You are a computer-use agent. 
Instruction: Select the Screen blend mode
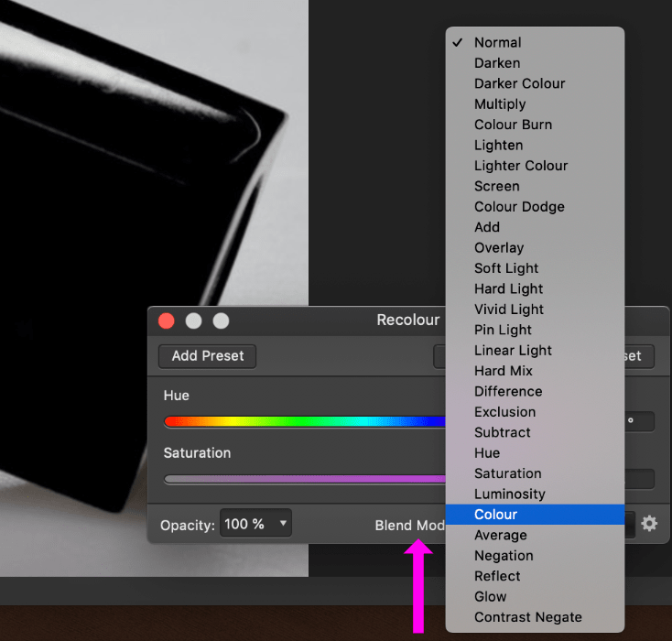tap(497, 186)
